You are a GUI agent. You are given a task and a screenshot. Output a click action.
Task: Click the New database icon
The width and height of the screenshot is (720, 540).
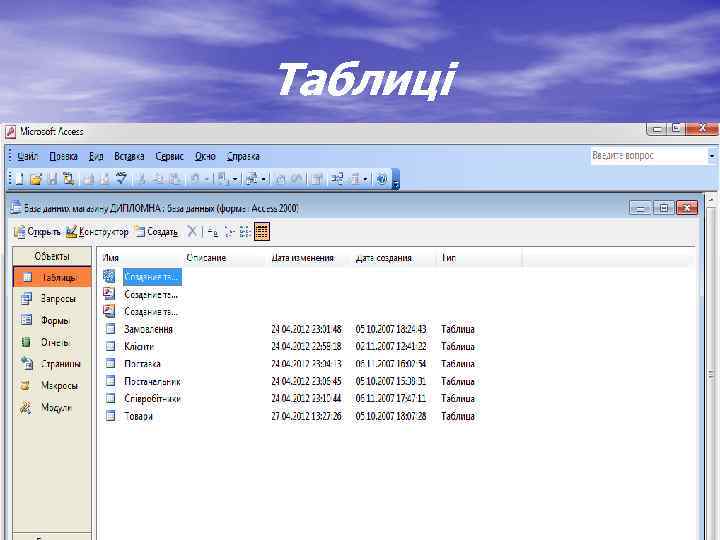(19, 179)
